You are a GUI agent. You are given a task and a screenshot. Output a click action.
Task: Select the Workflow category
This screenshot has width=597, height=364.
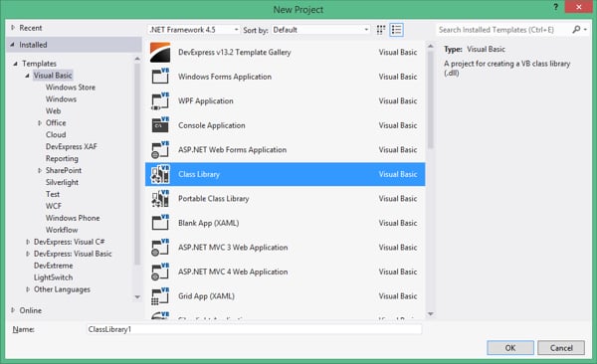(62, 230)
